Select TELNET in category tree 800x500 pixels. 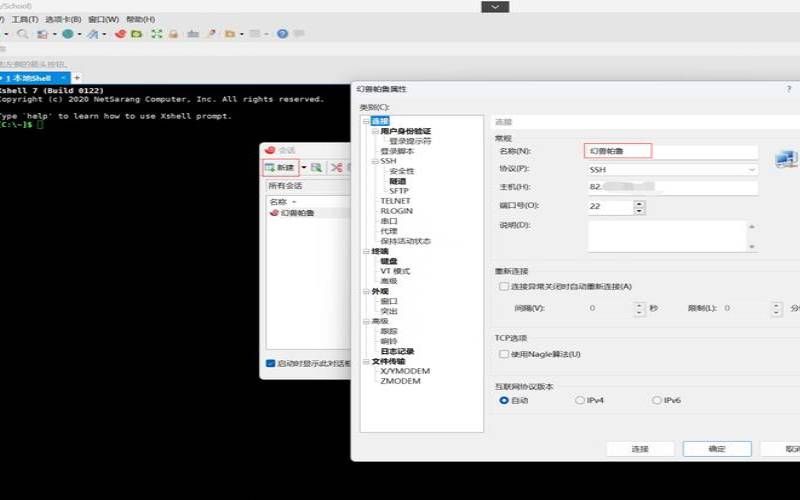coord(395,201)
